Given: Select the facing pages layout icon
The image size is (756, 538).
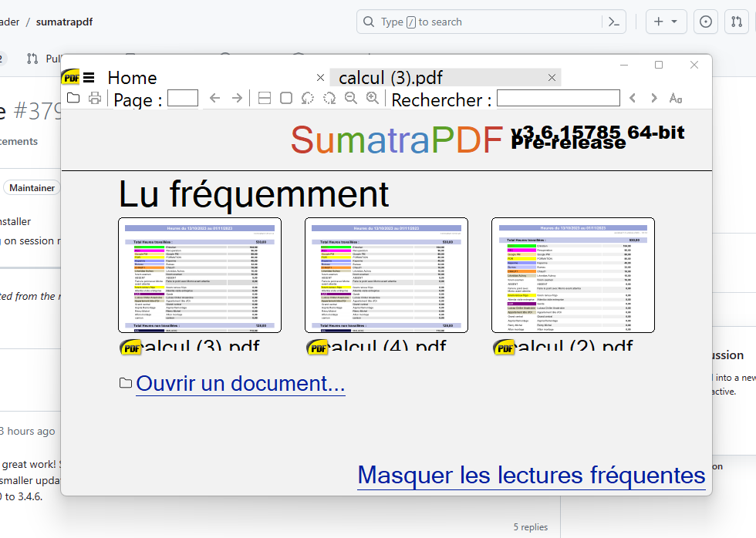Looking at the screenshot, I should point(264,98).
